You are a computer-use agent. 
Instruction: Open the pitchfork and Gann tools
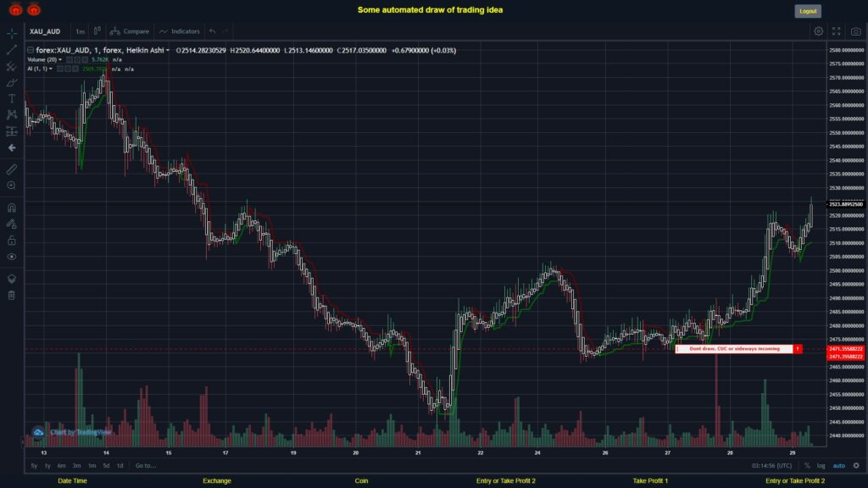(12, 66)
